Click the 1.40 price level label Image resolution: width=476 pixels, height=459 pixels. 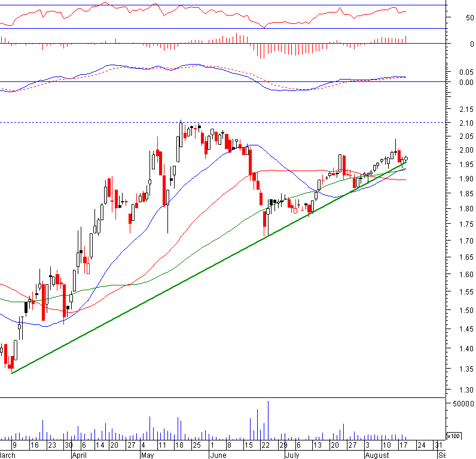tap(466, 349)
